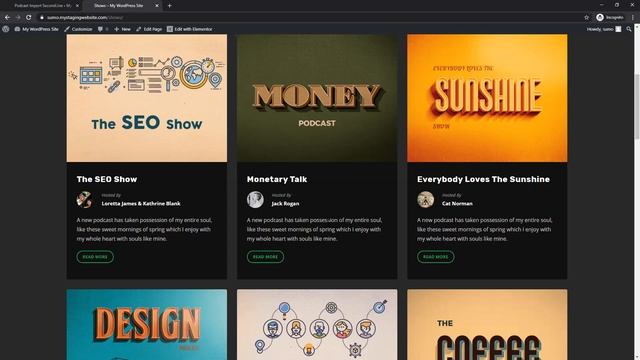Click Cat Norman's host avatar
640x360 pixels.
pos(425,200)
